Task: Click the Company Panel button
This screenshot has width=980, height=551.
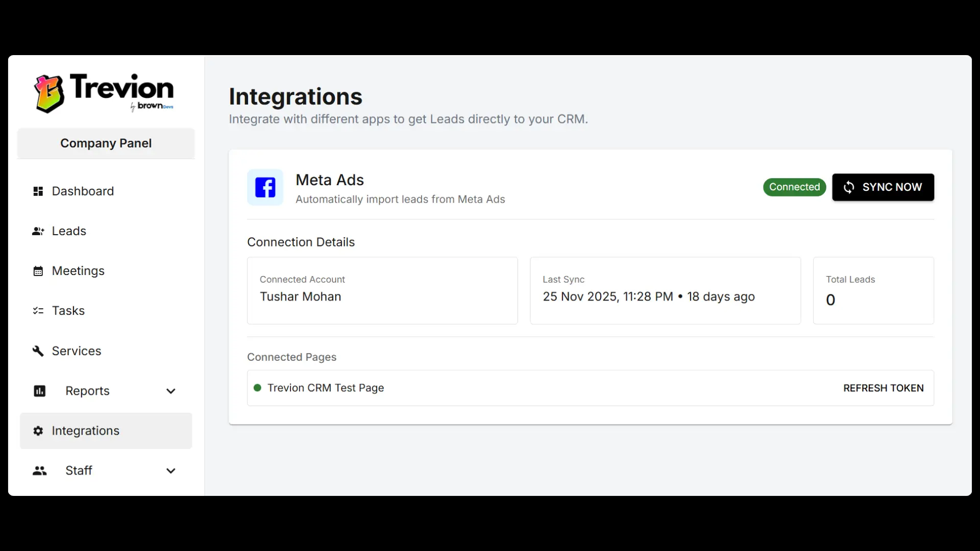Action: pos(106,143)
